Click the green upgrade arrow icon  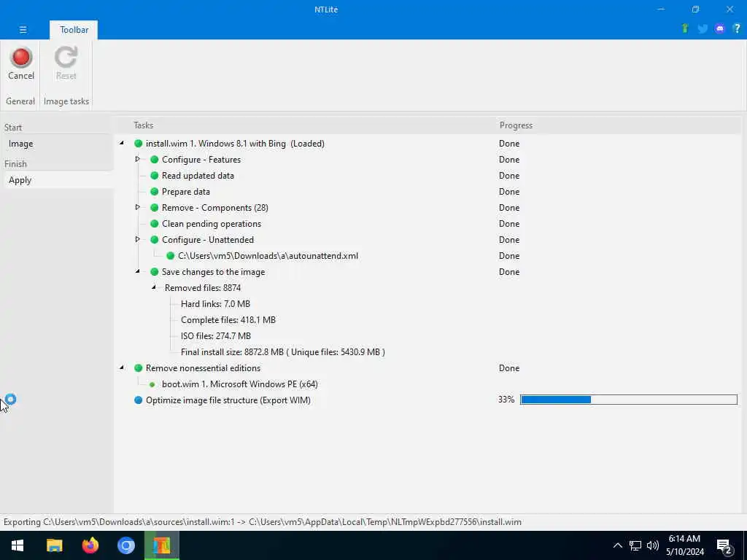tap(685, 28)
